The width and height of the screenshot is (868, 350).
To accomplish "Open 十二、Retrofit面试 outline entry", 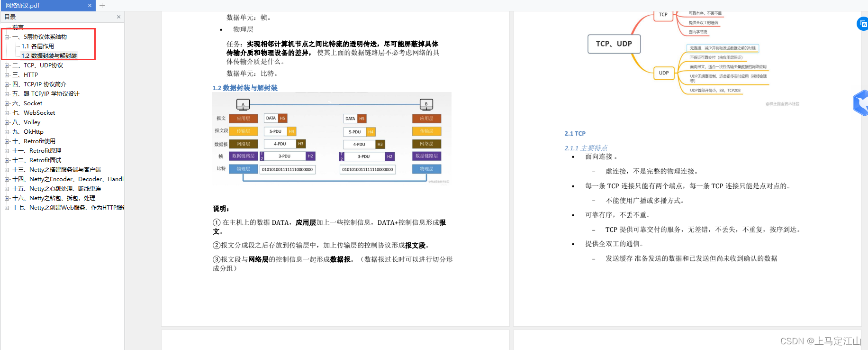I will point(36,160).
